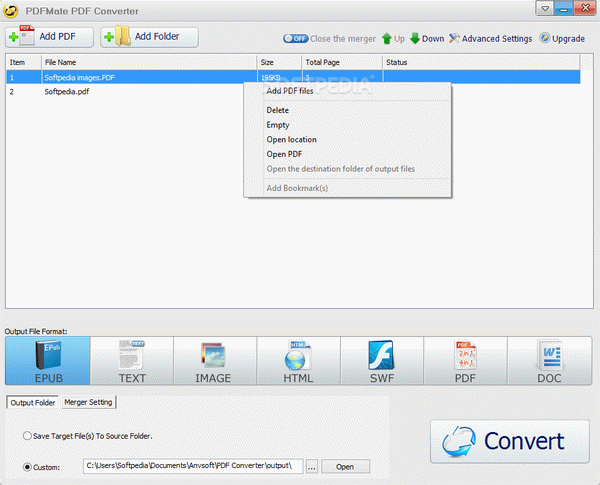Select the Softpedia images.PDF row
The height and width of the screenshot is (485, 600).
coord(293,77)
